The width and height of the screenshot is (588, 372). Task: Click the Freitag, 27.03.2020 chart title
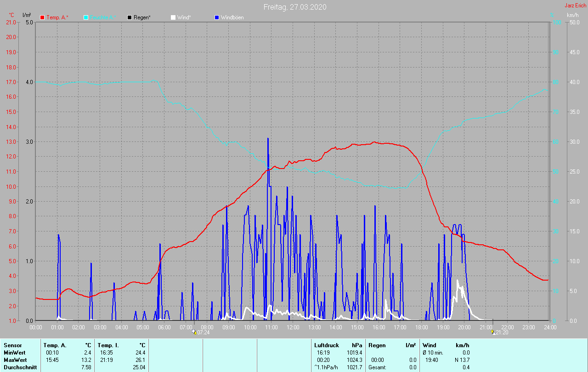295,7
